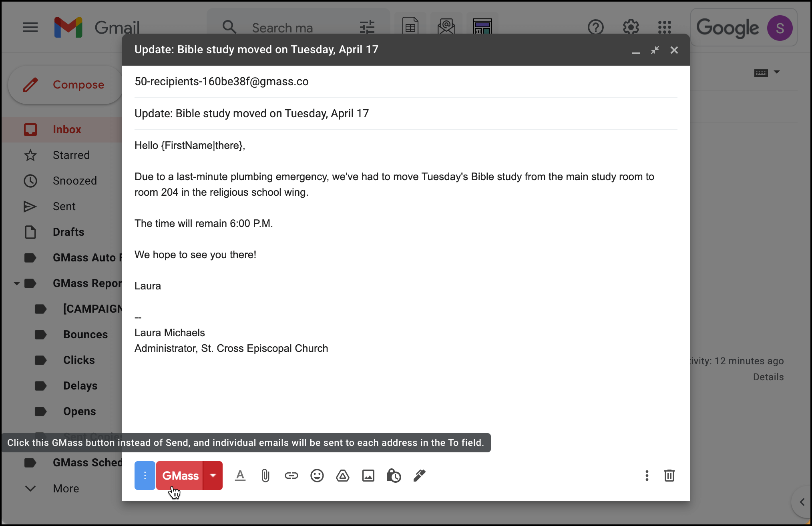
Task: Insert photo icon
Action: pyautogui.click(x=368, y=476)
